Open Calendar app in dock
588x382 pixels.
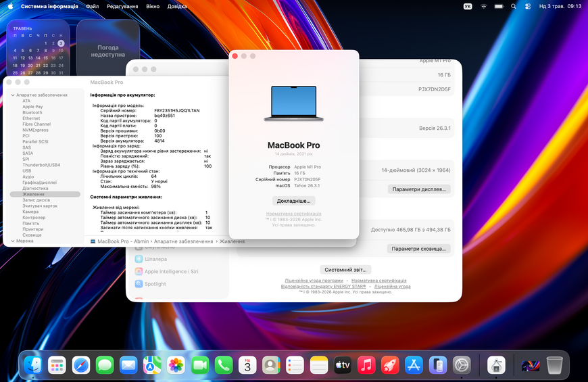[247, 365]
